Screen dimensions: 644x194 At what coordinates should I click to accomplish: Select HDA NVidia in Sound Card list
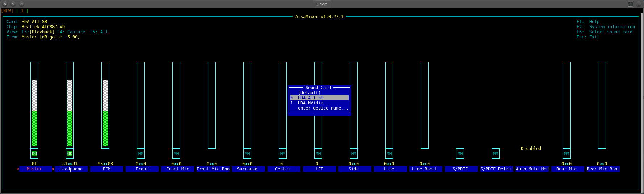coord(310,103)
